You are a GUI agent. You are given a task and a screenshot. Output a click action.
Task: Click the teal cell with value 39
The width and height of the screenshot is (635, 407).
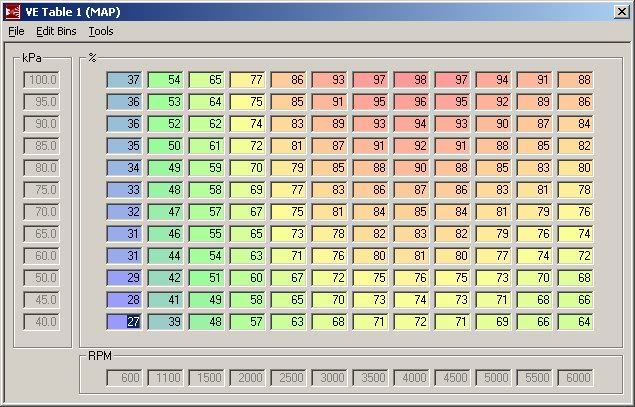[x=168, y=320]
